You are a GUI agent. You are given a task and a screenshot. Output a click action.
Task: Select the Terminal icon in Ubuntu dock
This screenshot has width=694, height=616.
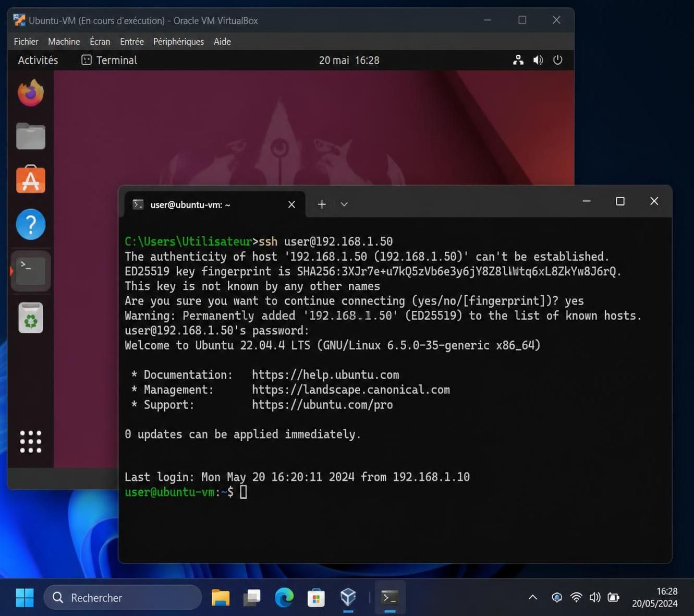click(31, 271)
